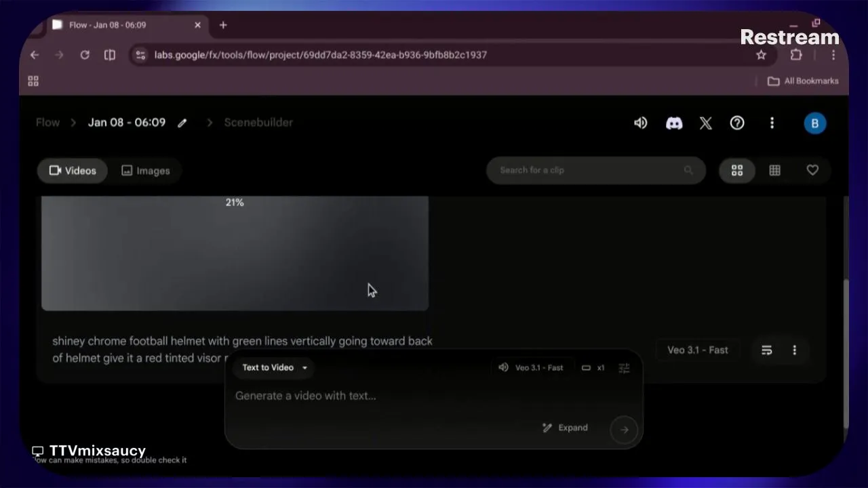This screenshot has width=868, height=488.
Task: Edit project name with pencil icon
Action: [182, 123]
